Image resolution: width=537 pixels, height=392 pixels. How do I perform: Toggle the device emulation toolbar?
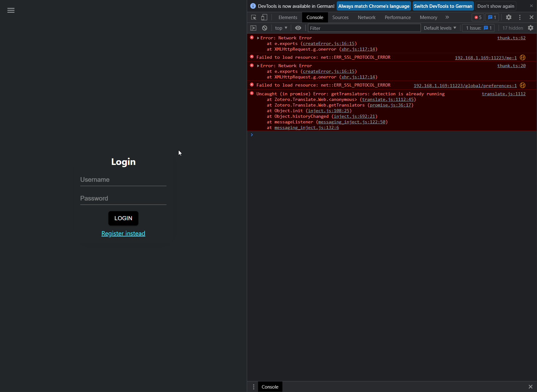[264, 17]
